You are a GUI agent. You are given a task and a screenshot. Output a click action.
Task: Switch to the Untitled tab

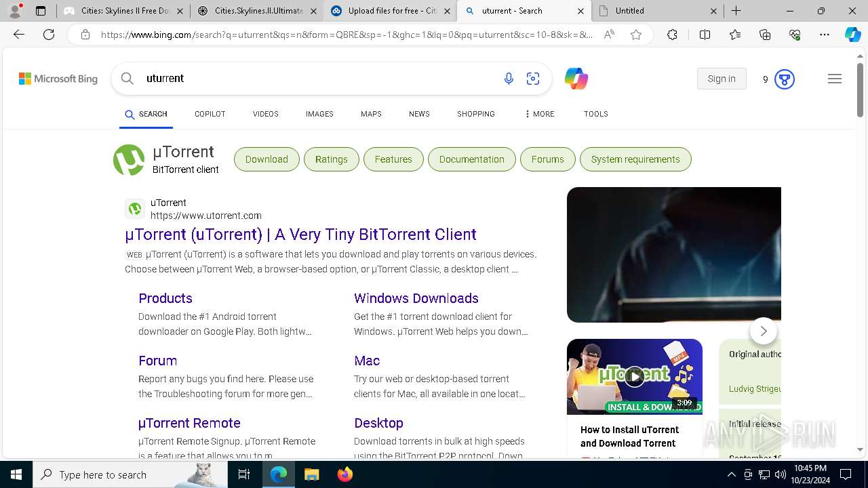(658, 11)
